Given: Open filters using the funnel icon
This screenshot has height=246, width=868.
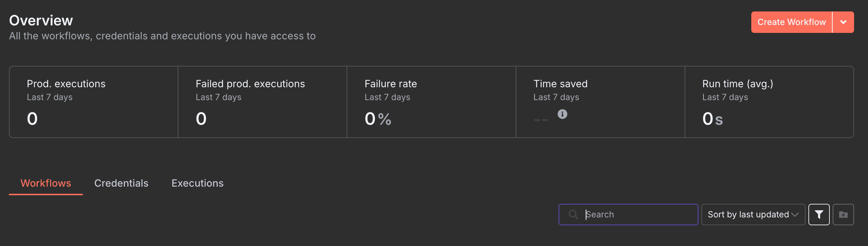Looking at the screenshot, I should (819, 214).
